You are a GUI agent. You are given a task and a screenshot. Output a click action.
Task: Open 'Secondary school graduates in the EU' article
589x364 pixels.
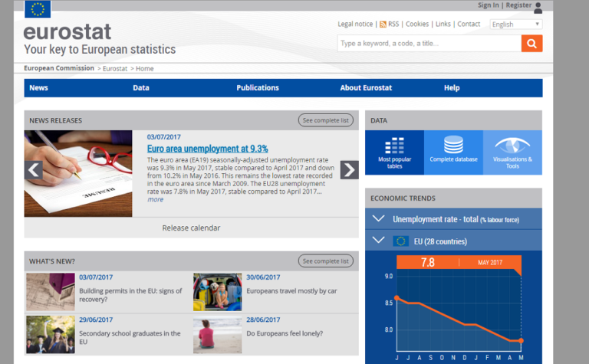tap(130, 337)
